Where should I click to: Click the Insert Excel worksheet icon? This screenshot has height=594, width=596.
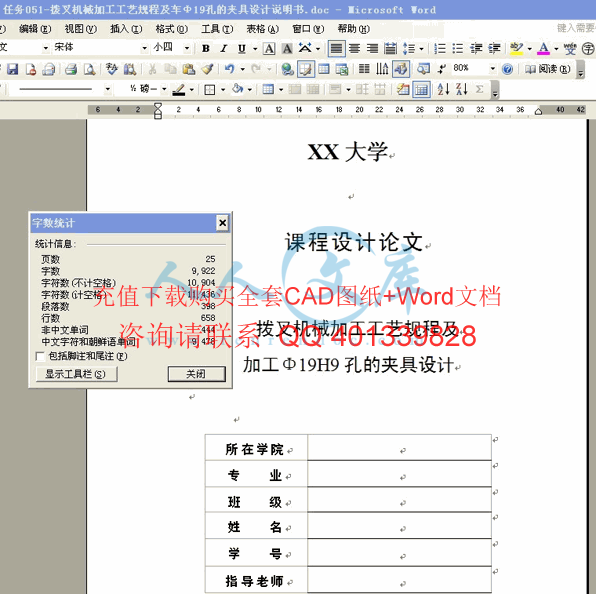tap(342, 69)
